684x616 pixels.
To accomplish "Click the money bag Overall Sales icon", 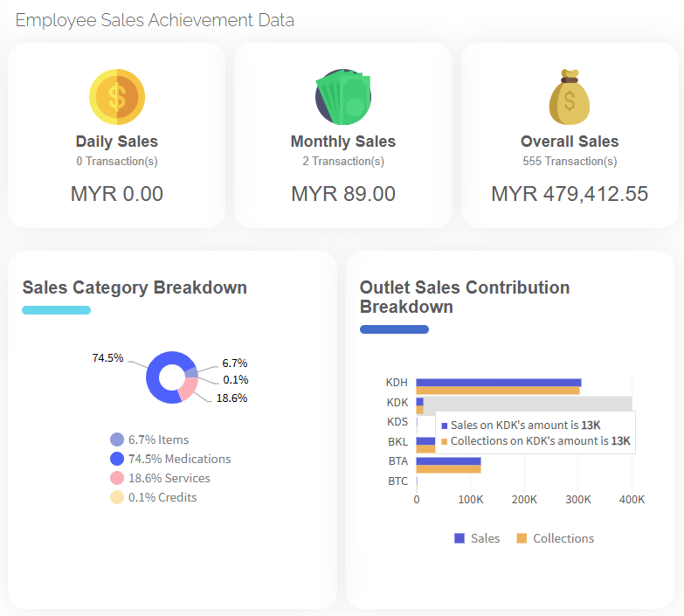I will (x=570, y=98).
